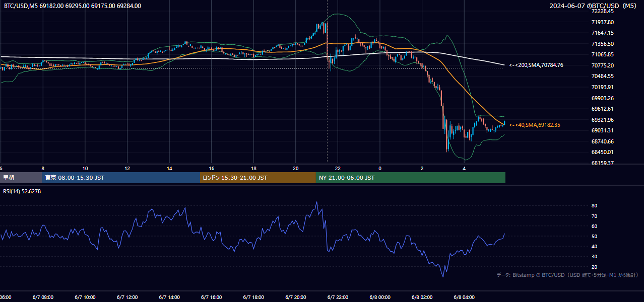The width and height of the screenshot is (644, 302).
Task: Click price axis label 68740.66
Action: (x=602, y=141)
